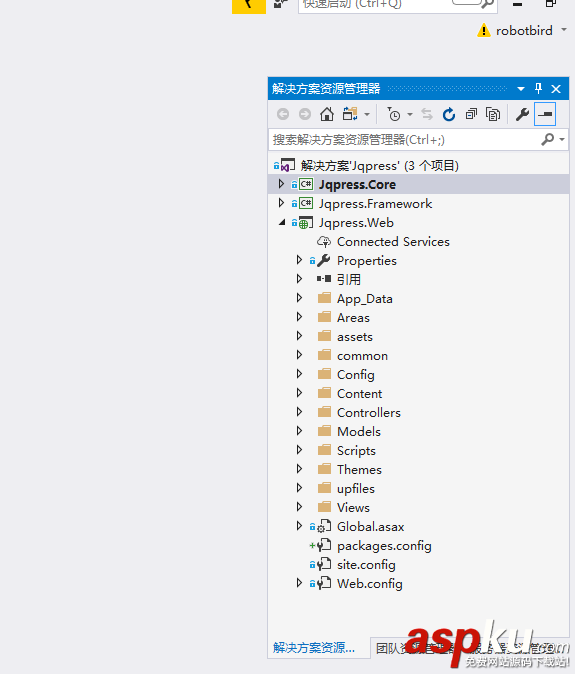Click the account warning triangle icon
Screen dimensions: 575x674
pyautogui.click(x=484, y=31)
